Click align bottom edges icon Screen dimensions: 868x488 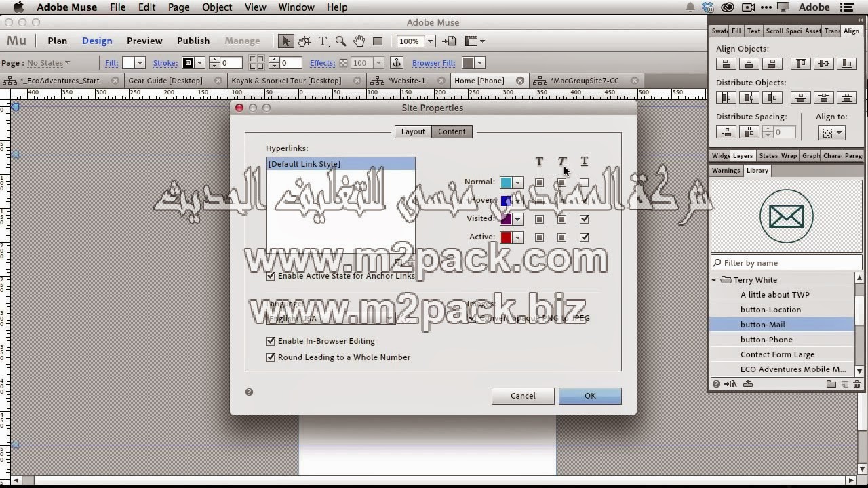(x=846, y=64)
